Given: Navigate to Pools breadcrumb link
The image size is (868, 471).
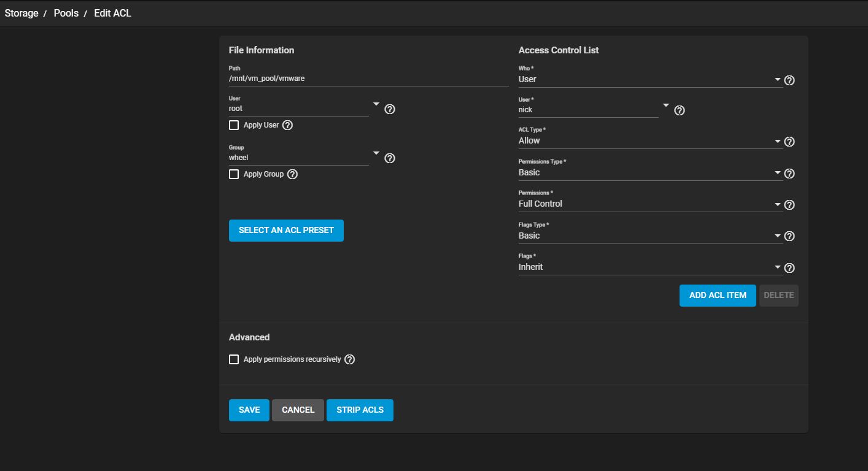Looking at the screenshot, I should (x=66, y=13).
